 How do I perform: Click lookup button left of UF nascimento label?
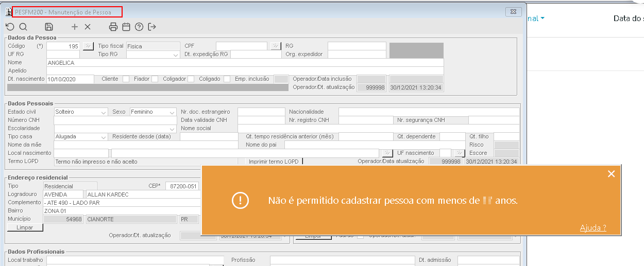[388, 153]
